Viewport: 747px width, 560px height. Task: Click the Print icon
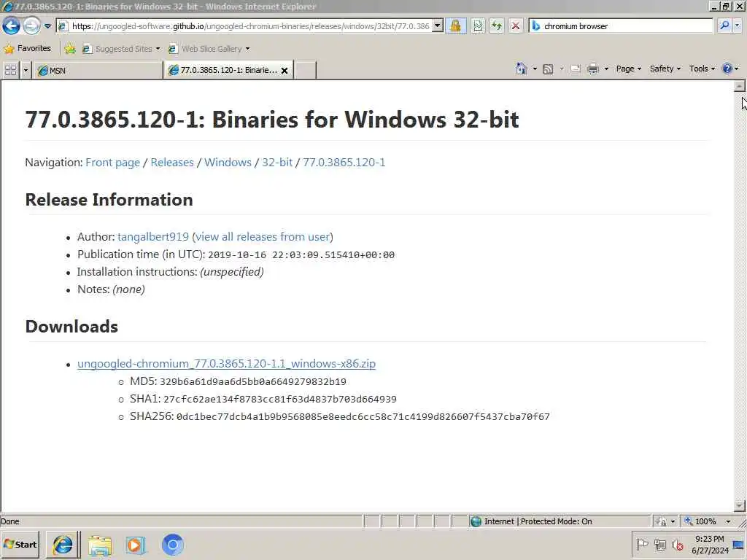tap(592, 69)
